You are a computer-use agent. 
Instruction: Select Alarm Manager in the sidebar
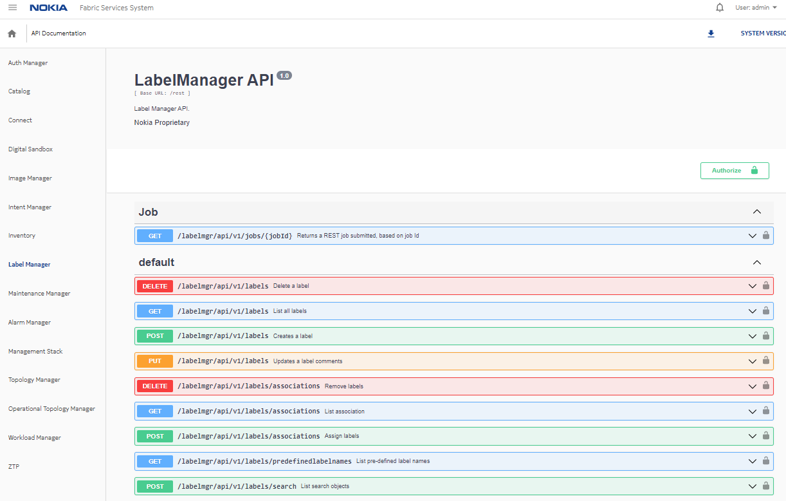tap(29, 322)
